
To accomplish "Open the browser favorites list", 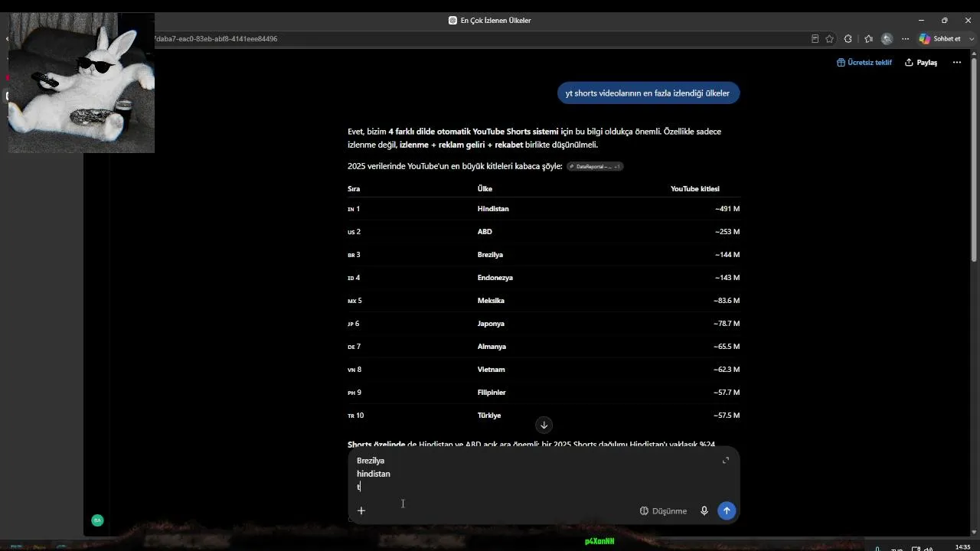I will (x=868, y=39).
